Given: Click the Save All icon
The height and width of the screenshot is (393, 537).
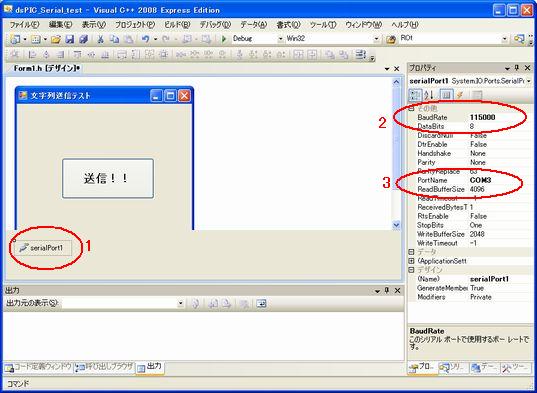Looking at the screenshot, I should click(x=83, y=39).
